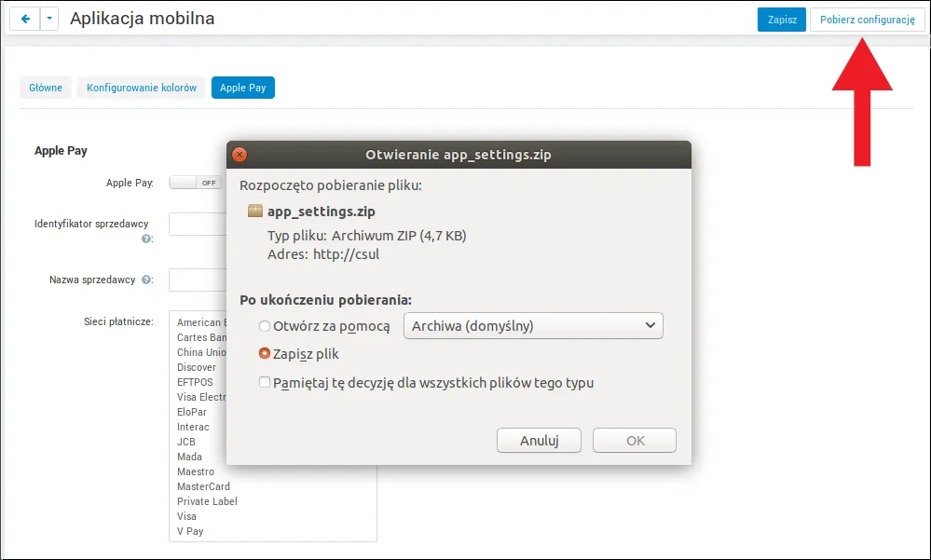Close the Otwieranie app_settings.zip dialog
This screenshot has height=560, width=931.
240,155
